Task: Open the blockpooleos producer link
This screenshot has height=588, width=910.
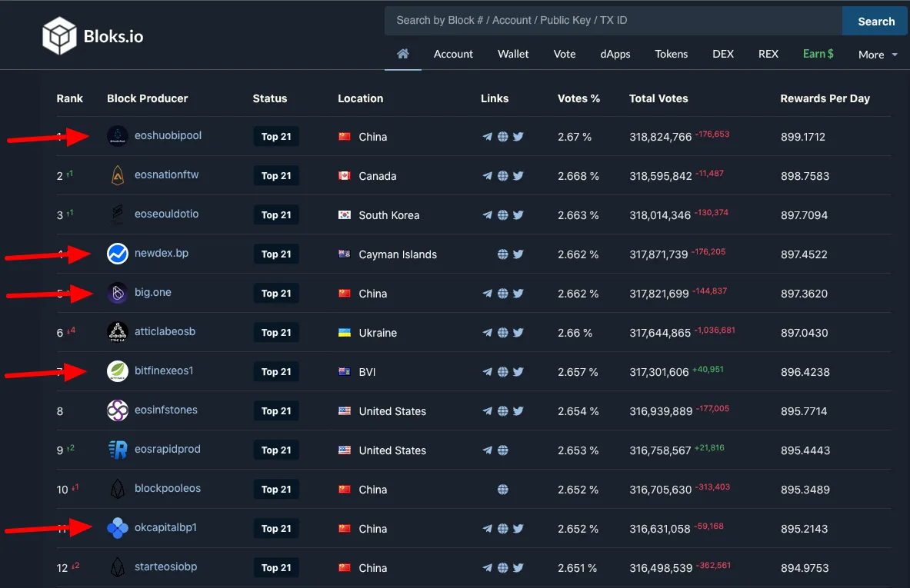Action: click(168, 488)
